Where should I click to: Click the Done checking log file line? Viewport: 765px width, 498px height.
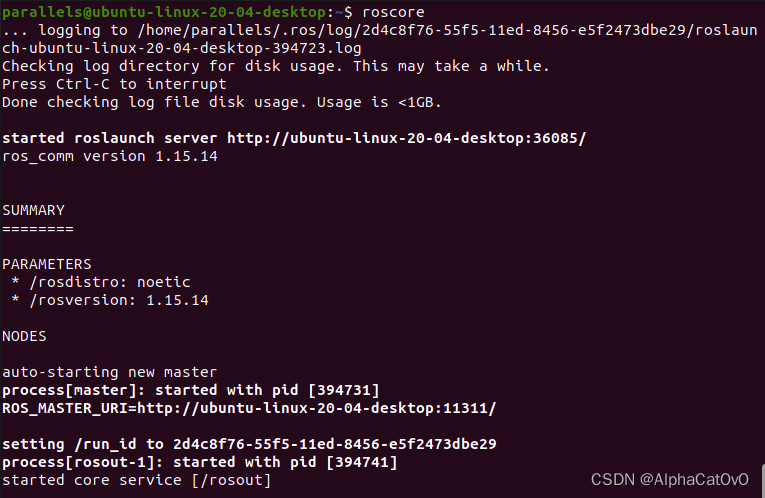coord(222,102)
